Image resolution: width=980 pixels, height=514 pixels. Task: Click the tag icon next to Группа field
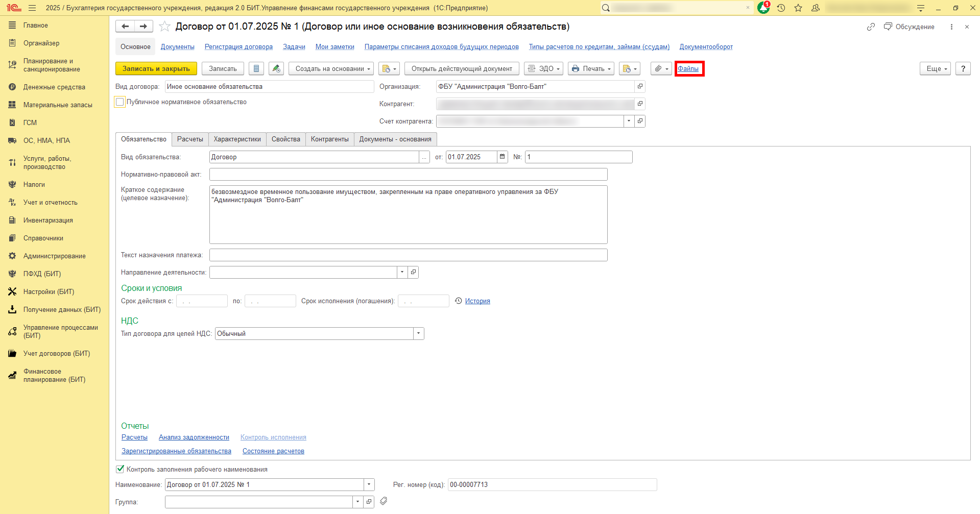point(384,501)
